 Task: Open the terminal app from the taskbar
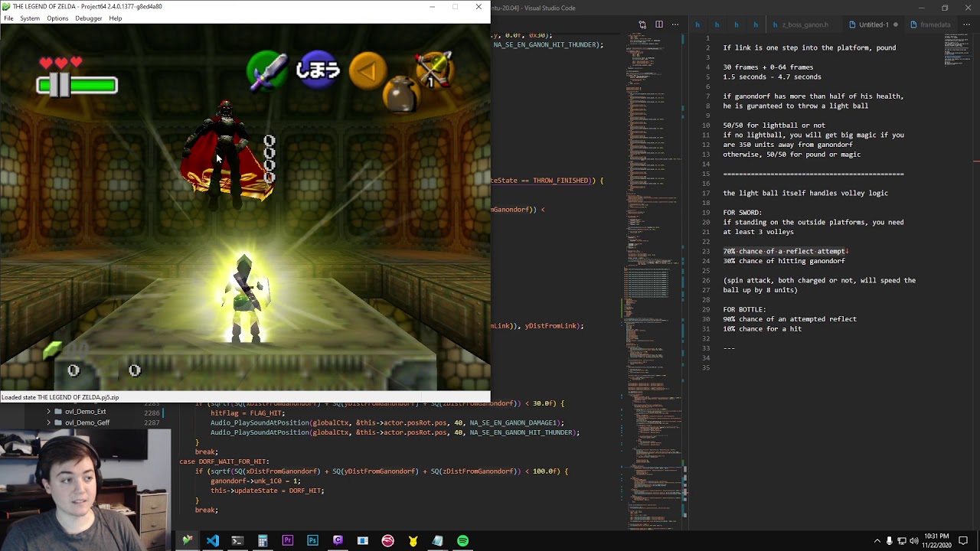pos(237,541)
